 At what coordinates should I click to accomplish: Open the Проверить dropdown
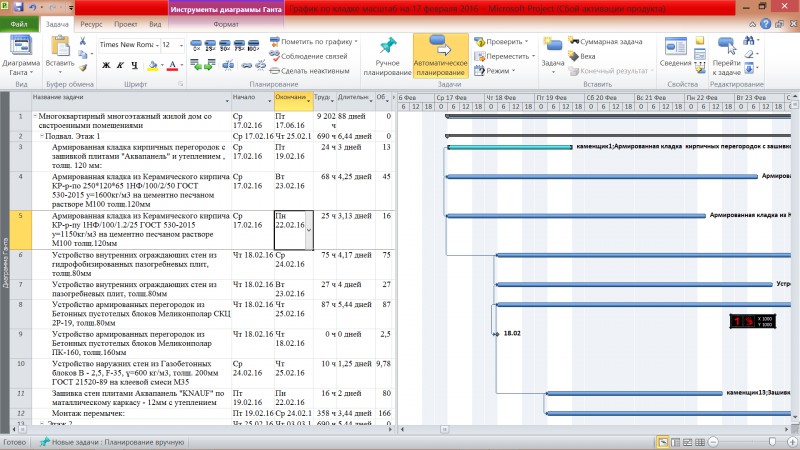coord(501,41)
